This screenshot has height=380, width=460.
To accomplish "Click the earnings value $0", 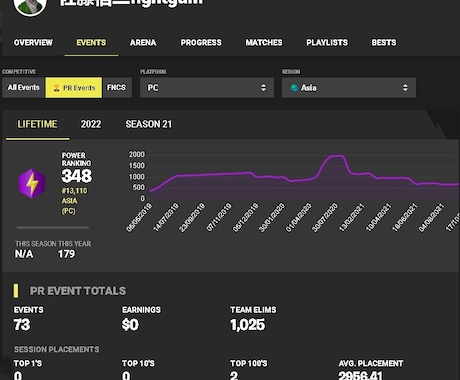I will coord(130,325).
